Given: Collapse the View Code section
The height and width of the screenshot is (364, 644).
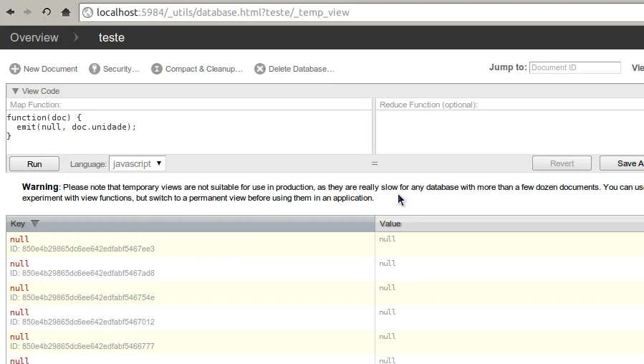Looking at the screenshot, I should [15, 91].
